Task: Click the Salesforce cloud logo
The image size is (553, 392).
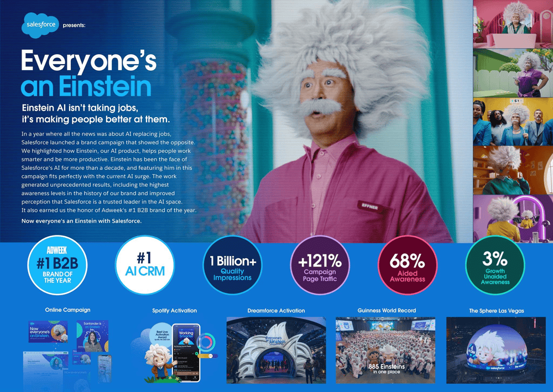Action: pyautogui.click(x=40, y=25)
